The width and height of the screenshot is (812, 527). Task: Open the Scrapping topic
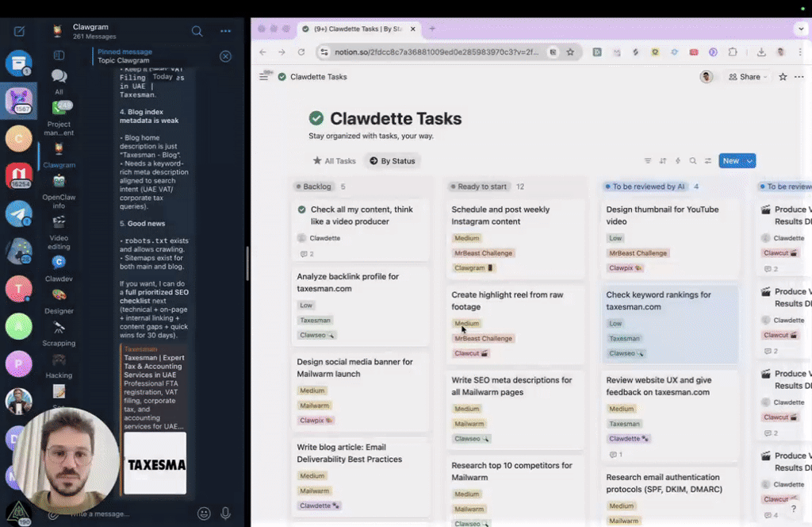pos(59,333)
